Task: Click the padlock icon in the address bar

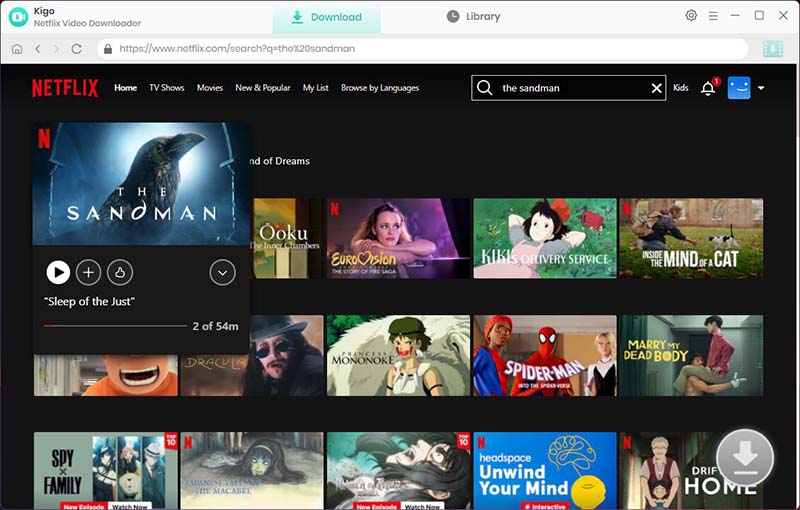Action: click(x=108, y=49)
